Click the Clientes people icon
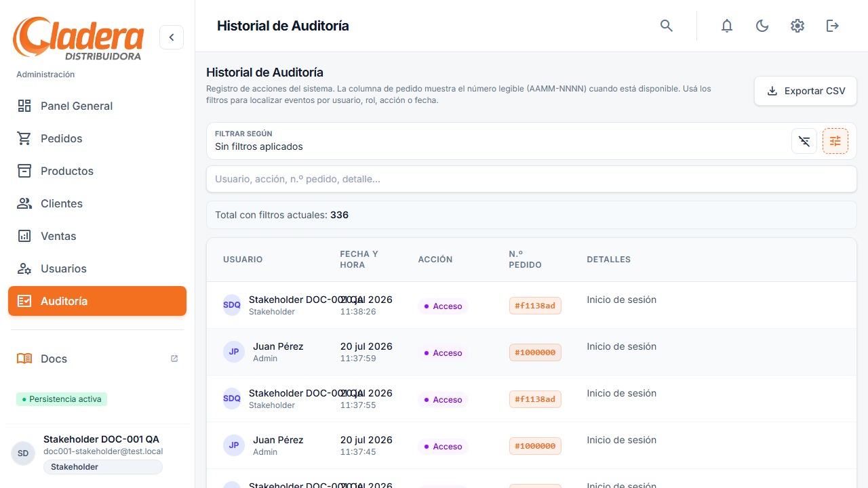This screenshot has width=868, height=488. coord(24,203)
